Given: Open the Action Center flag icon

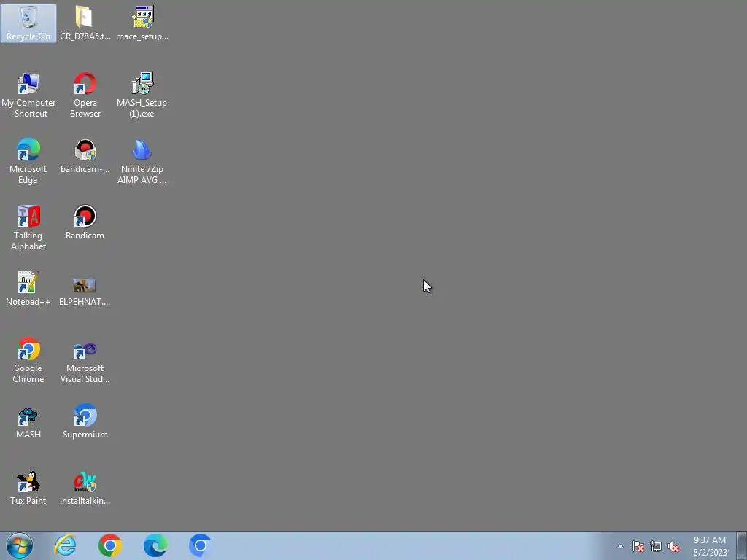Looking at the screenshot, I should pyautogui.click(x=638, y=546).
